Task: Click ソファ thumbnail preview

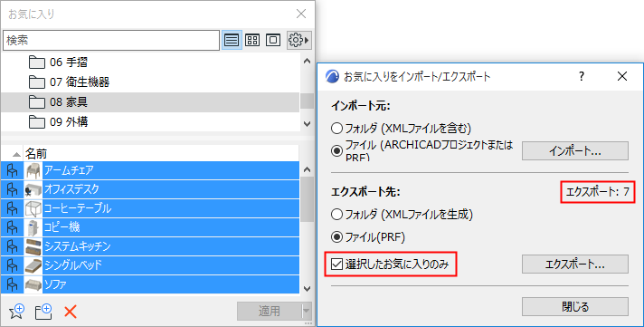Action: click(33, 284)
